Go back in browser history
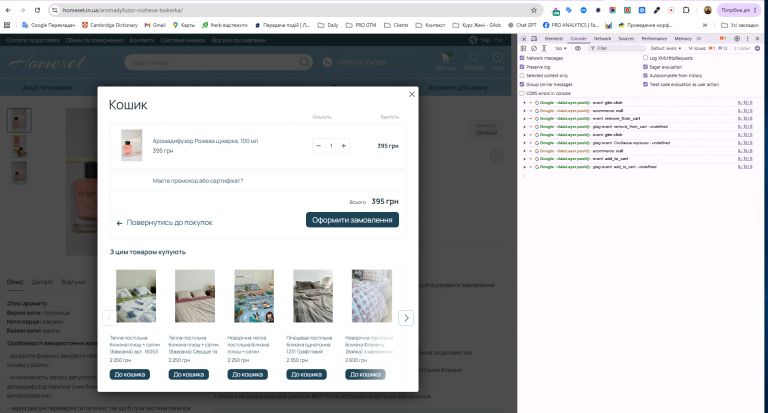 pyautogui.click(x=8, y=10)
